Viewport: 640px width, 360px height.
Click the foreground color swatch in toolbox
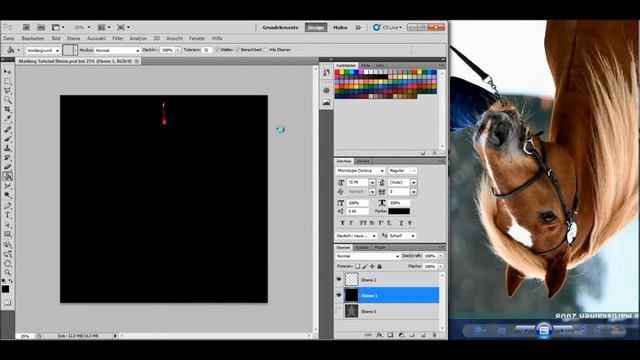click(x=5, y=289)
